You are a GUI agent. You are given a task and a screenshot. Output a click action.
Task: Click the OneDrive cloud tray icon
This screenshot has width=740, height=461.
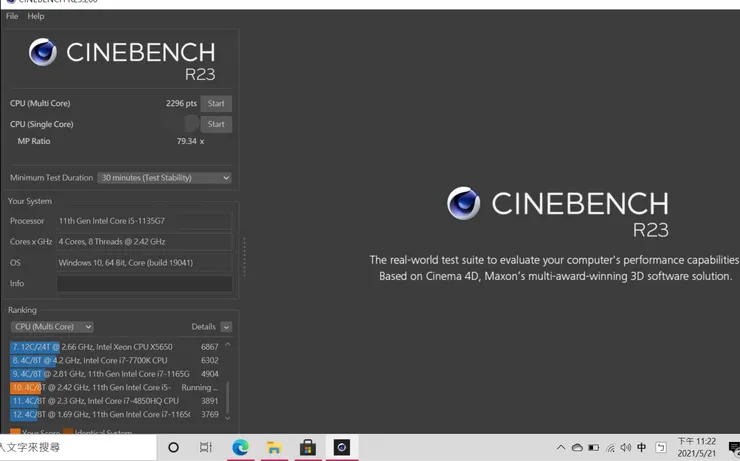577,447
